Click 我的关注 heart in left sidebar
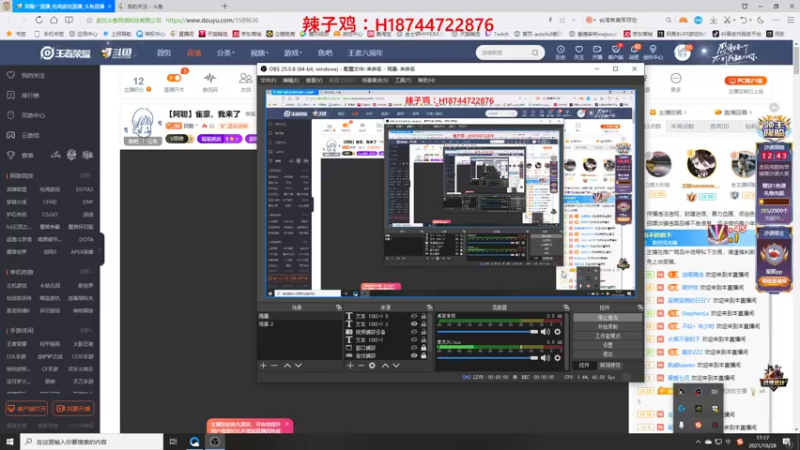 11,75
